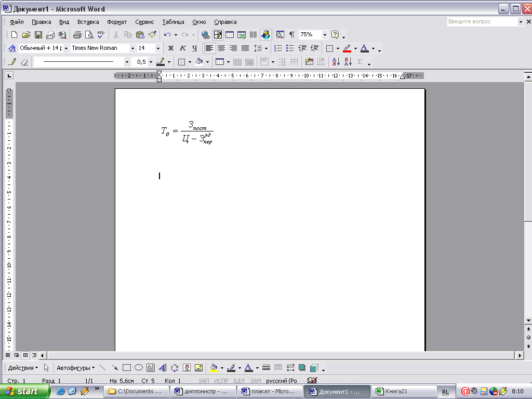
Task: Insert hyperlink globe icon
Action: click(205, 35)
